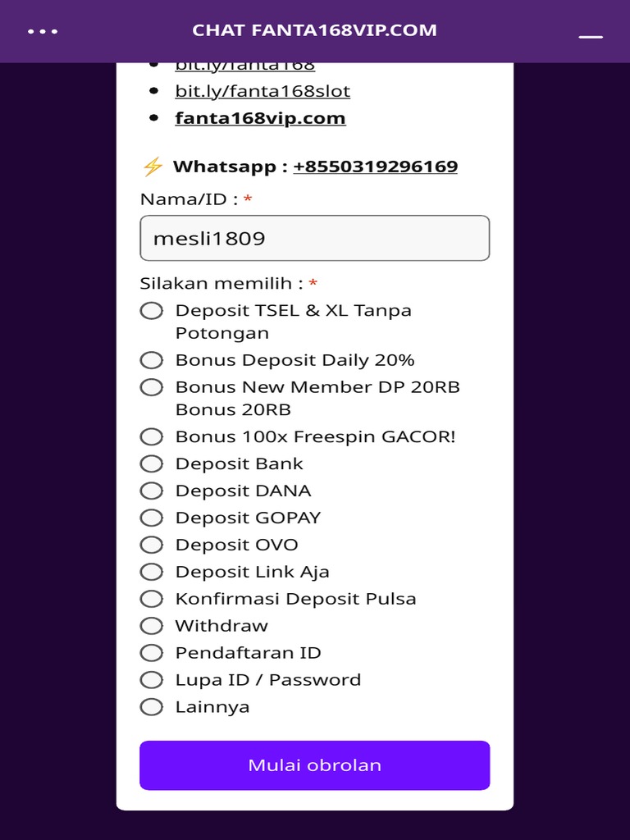Choose the Deposit OVO option
The image size is (630, 840).
pos(152,545)
